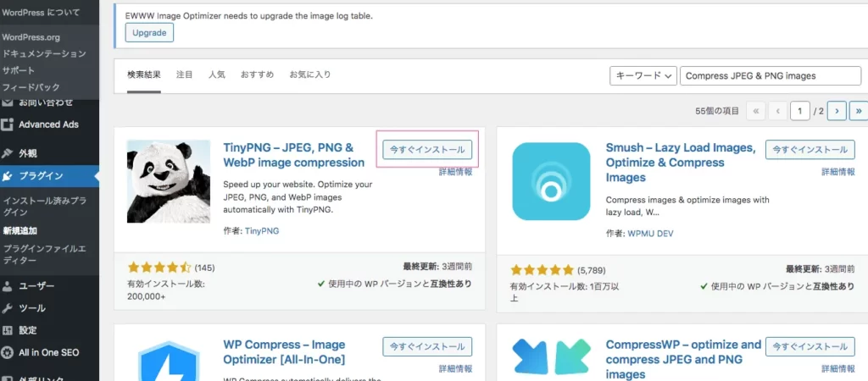Open 詳細情報 for CompressWP
Viewport: 868px width, 381px height.
click(838, 369)
